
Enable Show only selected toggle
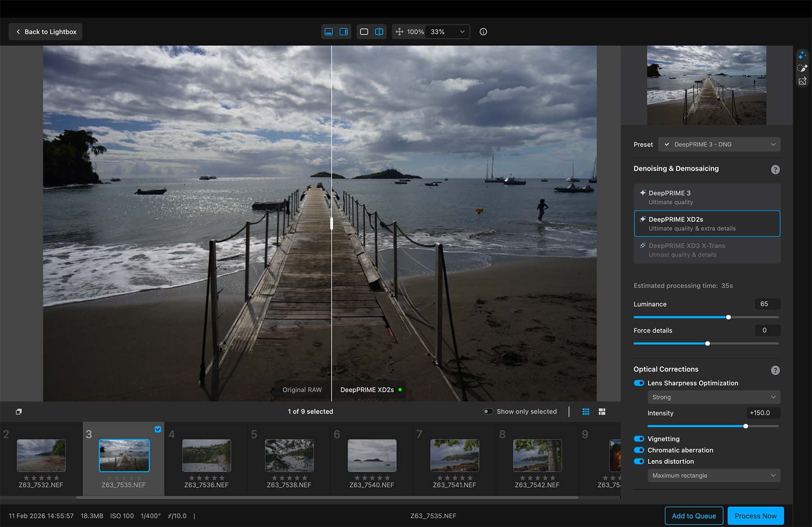point(488,412)
